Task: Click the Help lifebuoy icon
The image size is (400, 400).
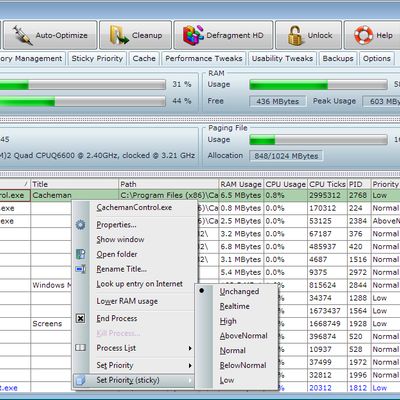Action: click(x=363, y=35)
